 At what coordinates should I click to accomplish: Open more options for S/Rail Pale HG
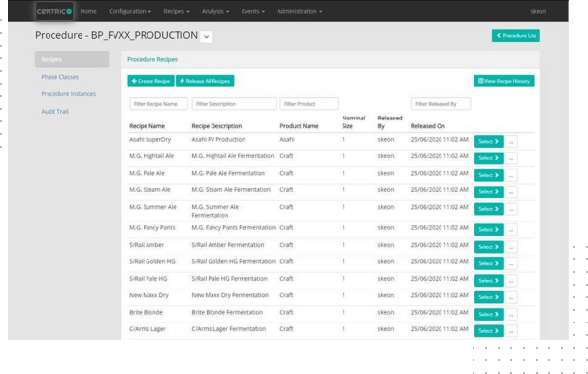pyautogui.click(x=511, y=281)
